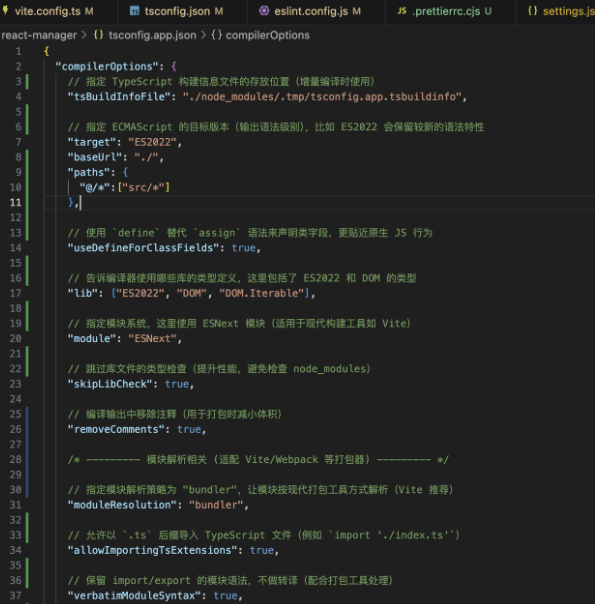Click the "paths" key on line 9

click(89, 172)
